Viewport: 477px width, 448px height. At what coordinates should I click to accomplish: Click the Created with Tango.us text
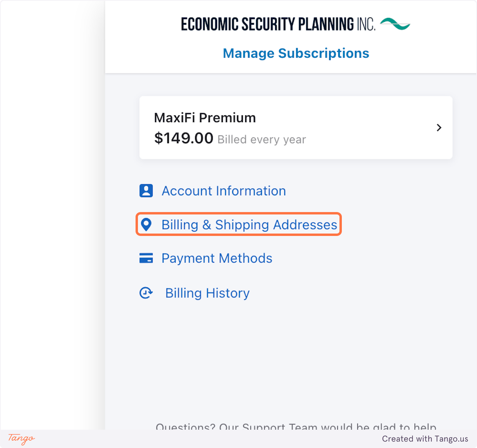(x=425, y=439)
